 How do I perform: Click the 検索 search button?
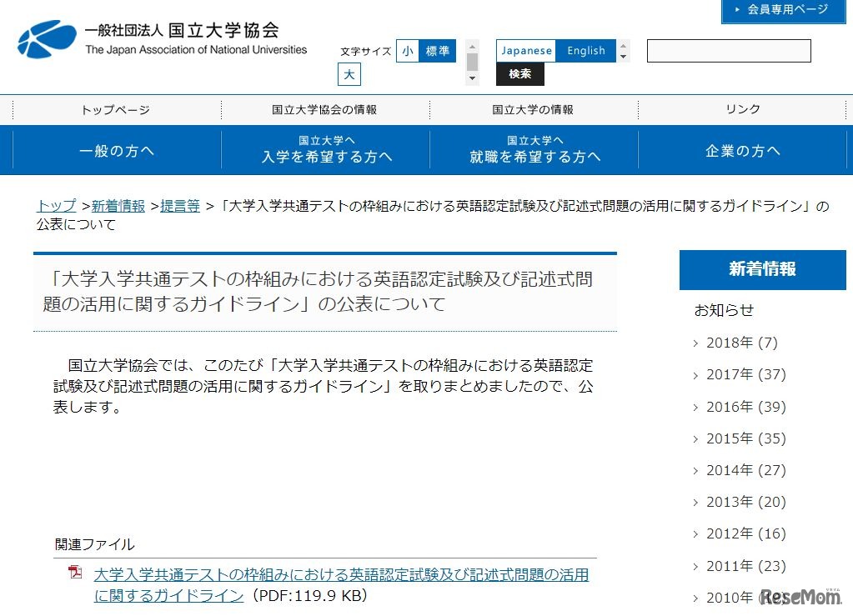[520, 74]
